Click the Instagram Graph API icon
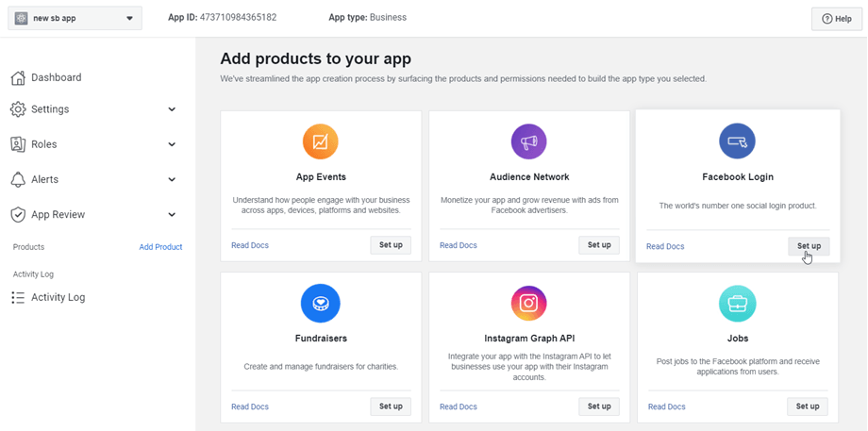 point(529,304)
